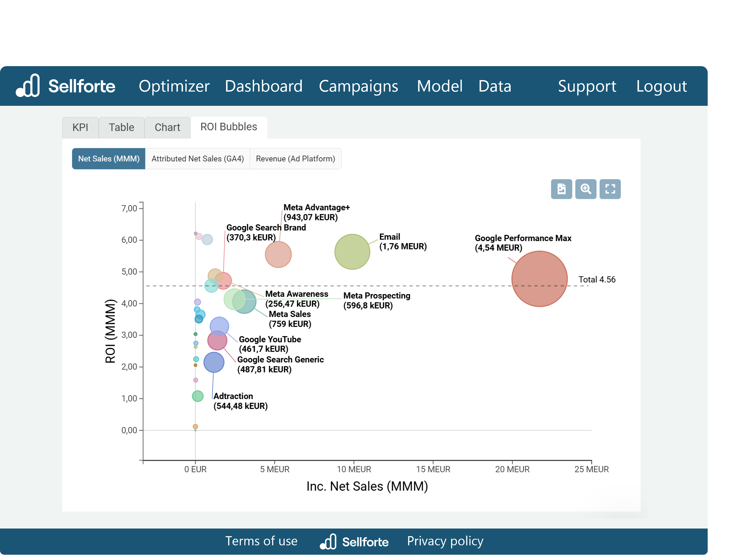
Task: Click the 'Inc. Net Sales (MMM)' axis title
Action: click(x=367, y=486)
